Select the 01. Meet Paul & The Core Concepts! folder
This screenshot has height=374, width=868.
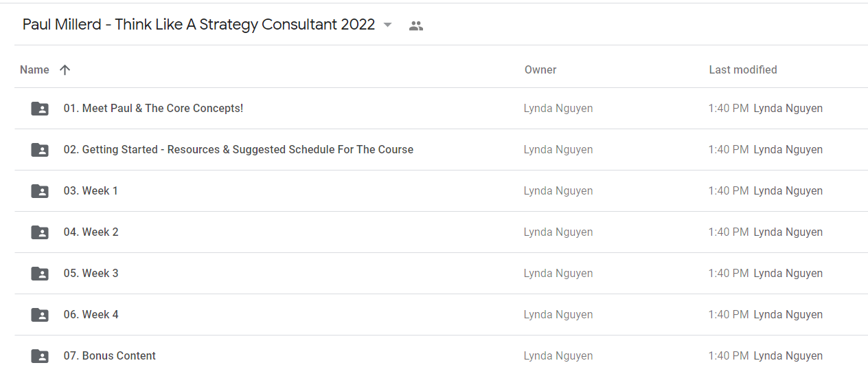click(441, 109)
